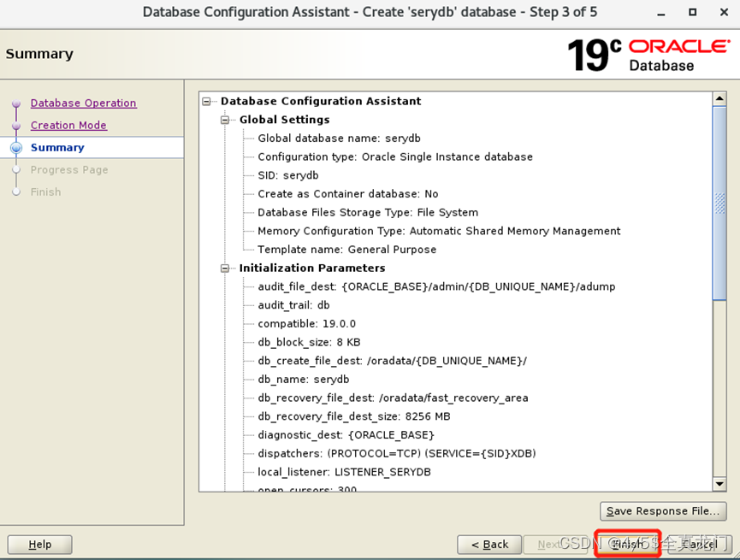The width and height of the screenshot is (740, 560).
Task: Click the scrollbar up arrow
Action: [x=719, y=97]
